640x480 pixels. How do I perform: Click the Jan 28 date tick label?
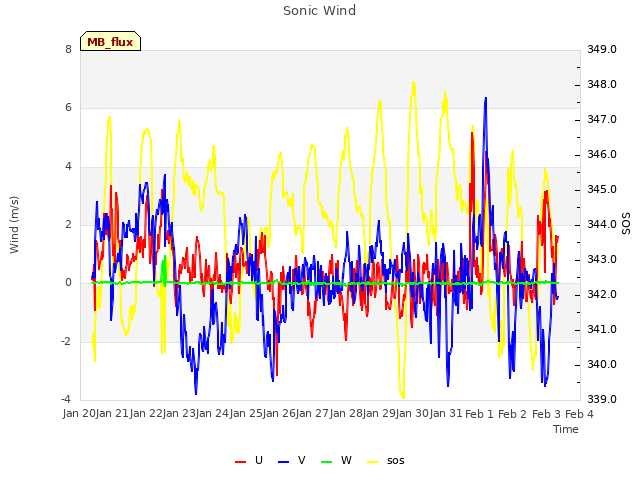point(346,413)
